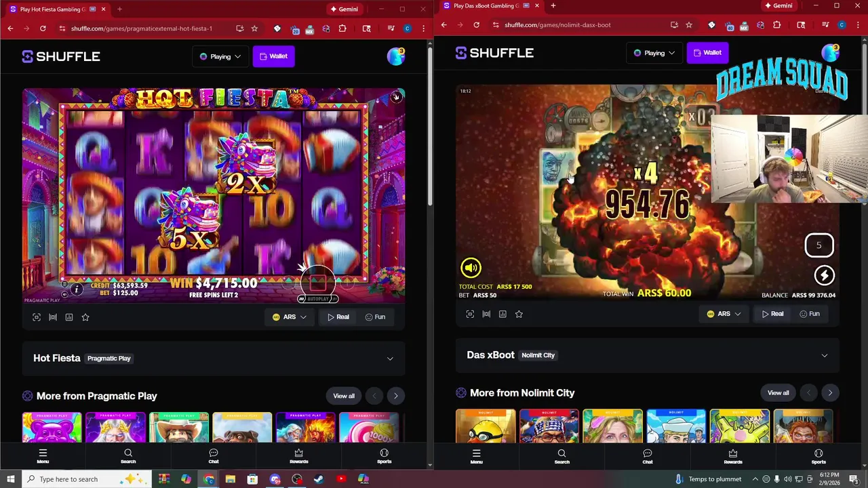The width and height of the screenshot is (868, 488).
Task: Open fullscreen mode icon under Hot Fiesta game
Action: coord(37,317)
